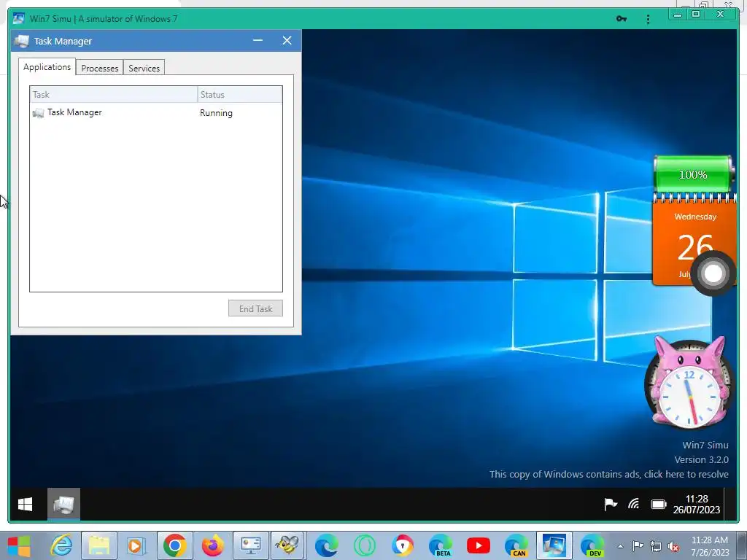747x560 pixels.
Task: Open Windows Media Player from host taskbar
Action: [135, 545]
